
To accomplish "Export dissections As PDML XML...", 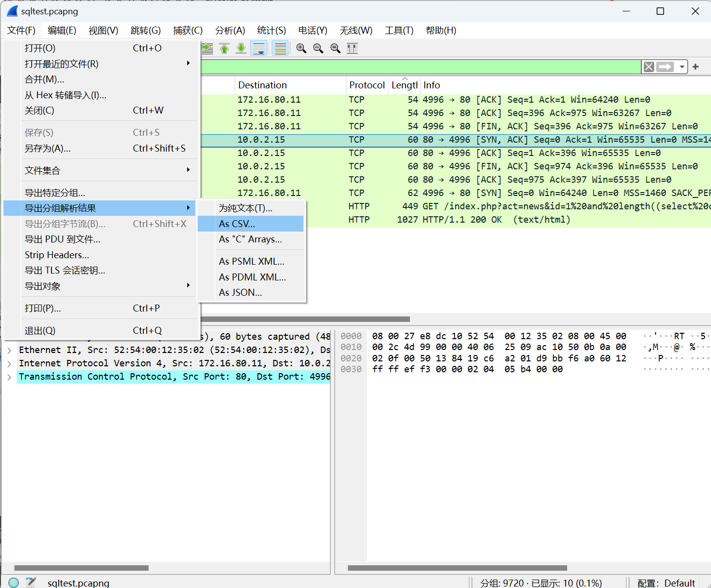I will pos(251,277).
